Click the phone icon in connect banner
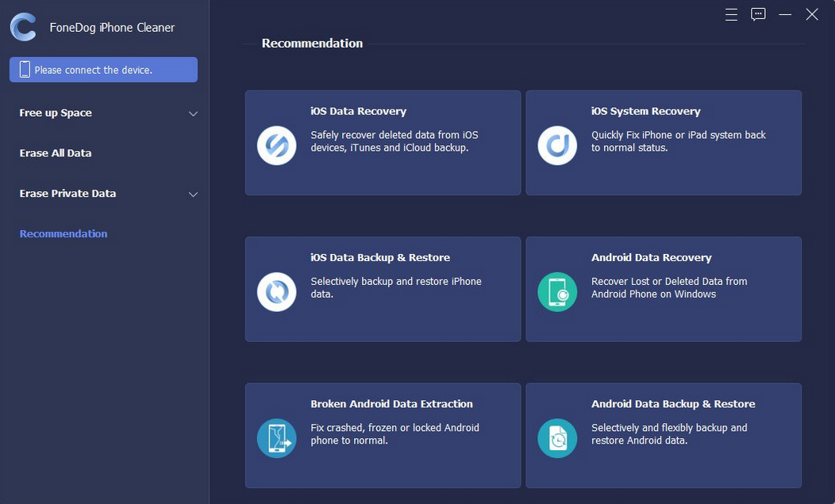Screen dimensions: 835x504 [x=25, y=69]
